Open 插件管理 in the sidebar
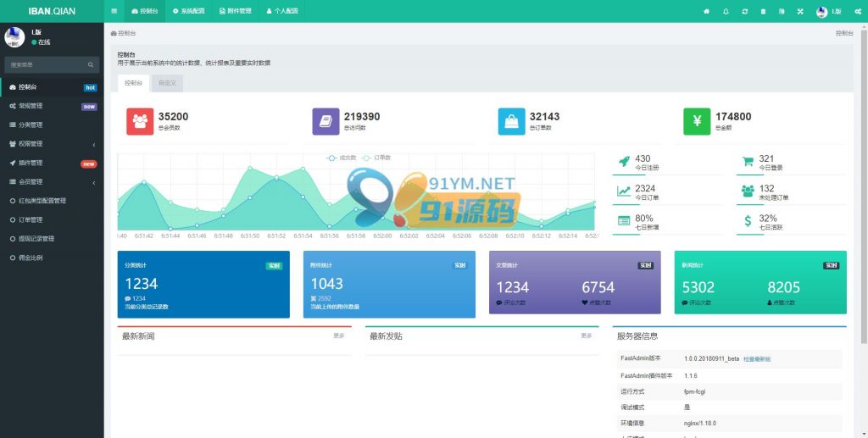This screenshot has width=868, height=438. (x=52, y=164)
